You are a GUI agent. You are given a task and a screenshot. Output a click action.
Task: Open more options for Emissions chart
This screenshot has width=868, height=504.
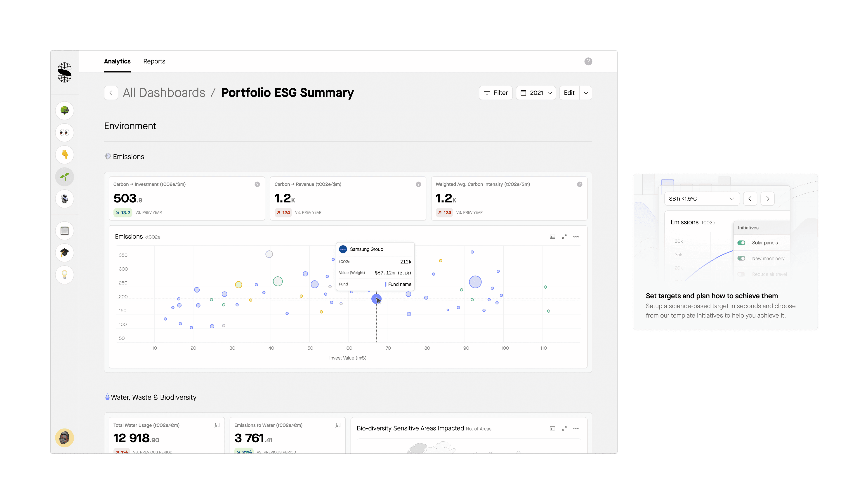pyautogui.click(x=576, y=237)
